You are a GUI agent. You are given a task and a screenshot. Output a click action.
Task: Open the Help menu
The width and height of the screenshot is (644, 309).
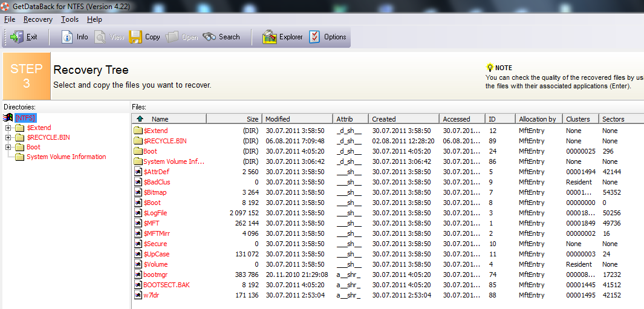tap(94, 19)
